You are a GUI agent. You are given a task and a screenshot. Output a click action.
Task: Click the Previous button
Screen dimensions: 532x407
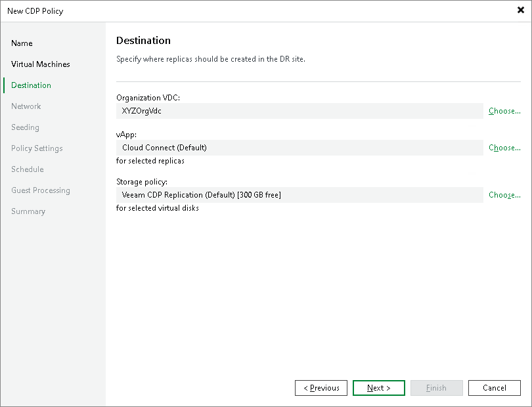321,388
